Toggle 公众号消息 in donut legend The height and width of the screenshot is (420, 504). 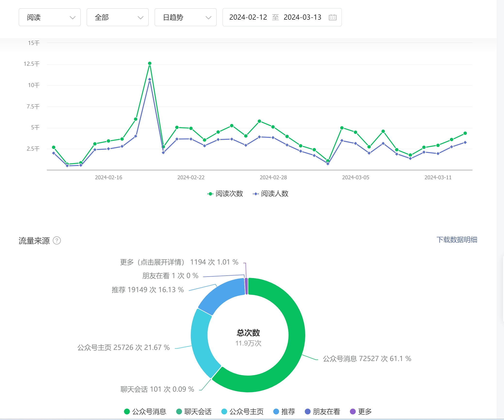pyautogui.click(x=145, y=412)
